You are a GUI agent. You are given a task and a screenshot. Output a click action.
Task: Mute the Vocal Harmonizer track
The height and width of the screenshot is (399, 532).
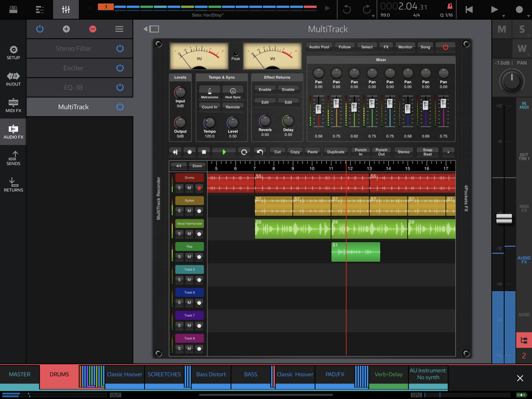tap(189, 234)
